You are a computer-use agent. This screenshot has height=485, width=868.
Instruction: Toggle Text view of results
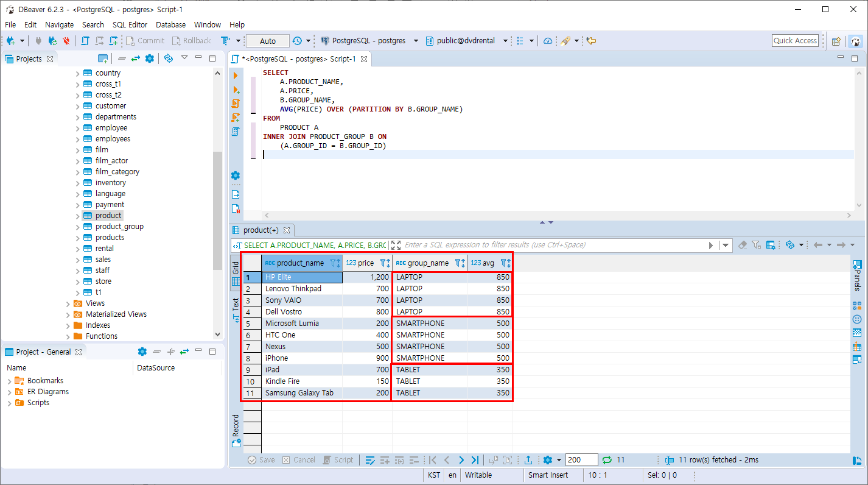236,310
